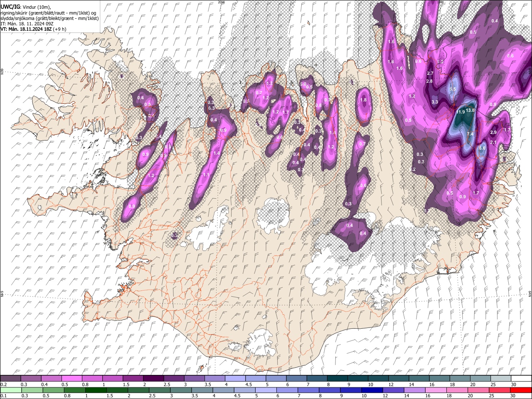Select the 14–16 light violet swatch, lower legend

[x=415, y=390]
